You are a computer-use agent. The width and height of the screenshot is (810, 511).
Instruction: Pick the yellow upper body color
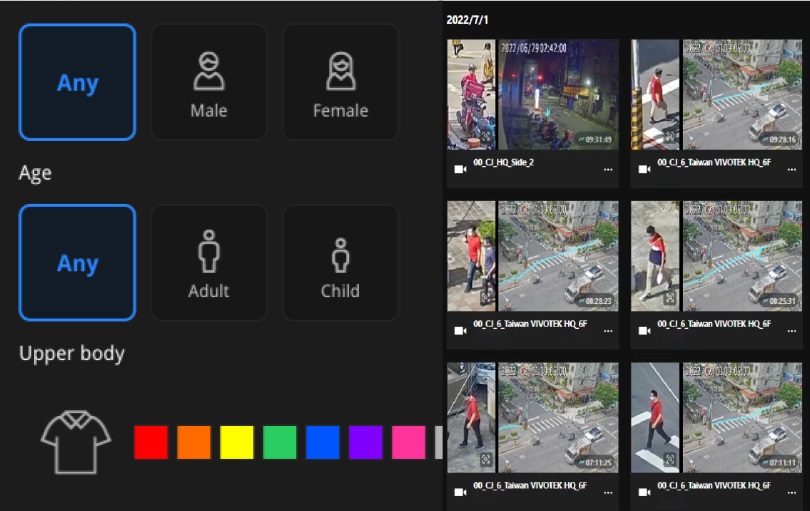237,442
